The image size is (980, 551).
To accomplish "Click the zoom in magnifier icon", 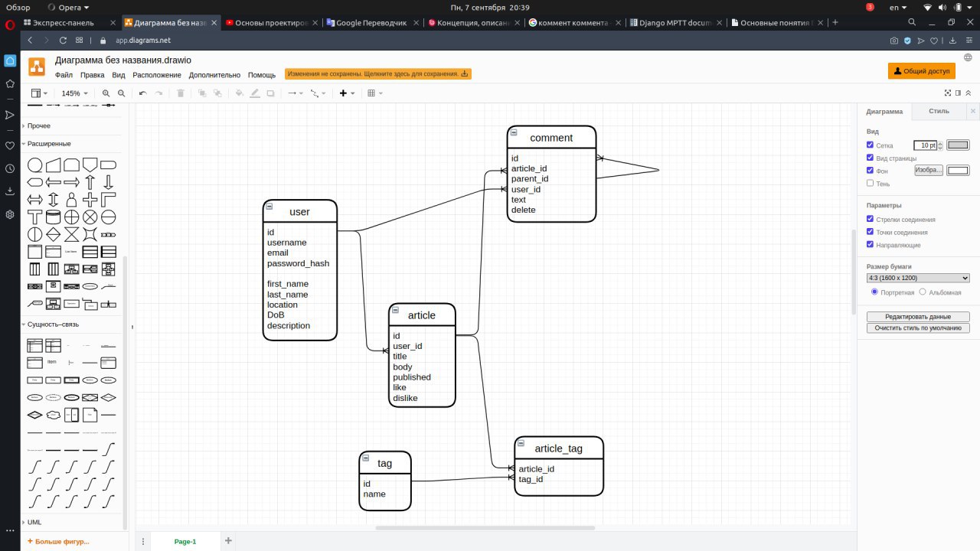I will click(x=106, y=93).
